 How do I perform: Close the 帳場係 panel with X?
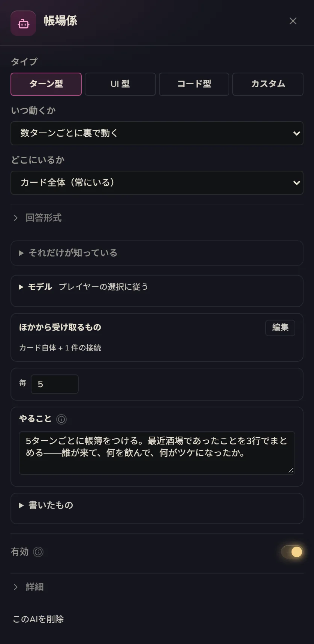[x=293, y=21]
